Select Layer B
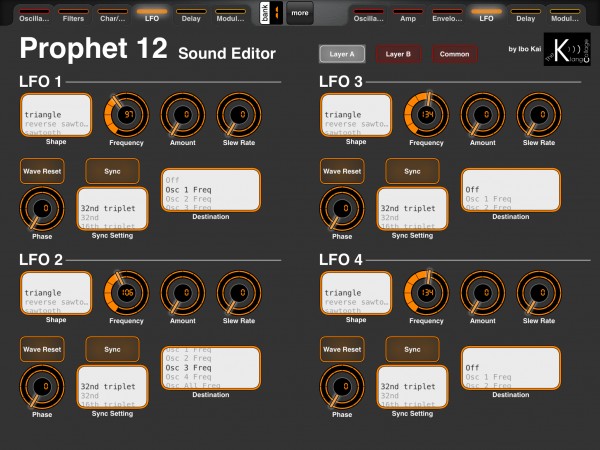 pos(398,54)
